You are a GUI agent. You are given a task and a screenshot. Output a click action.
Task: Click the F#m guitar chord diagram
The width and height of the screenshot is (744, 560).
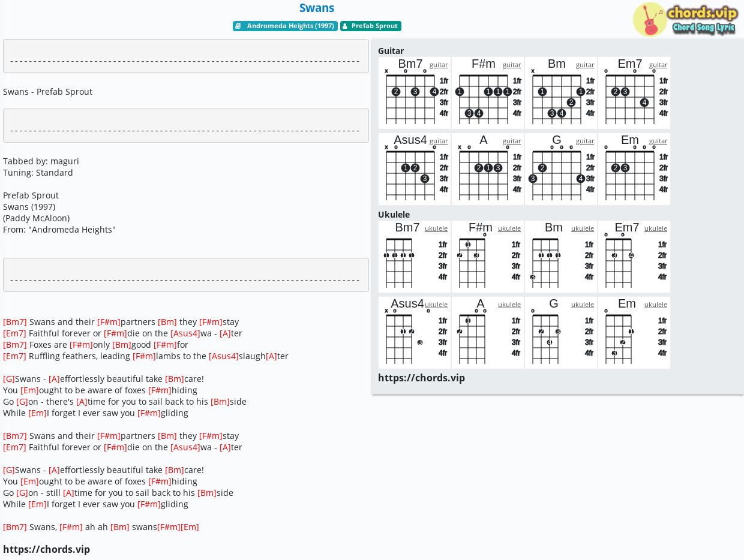click(x=488, y=93)
